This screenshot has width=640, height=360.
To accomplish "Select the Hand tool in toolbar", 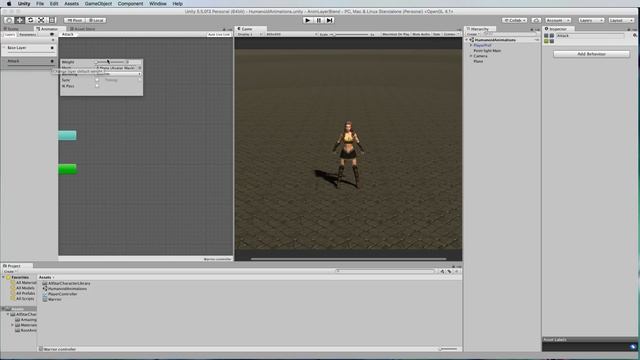I will (9, 20).
